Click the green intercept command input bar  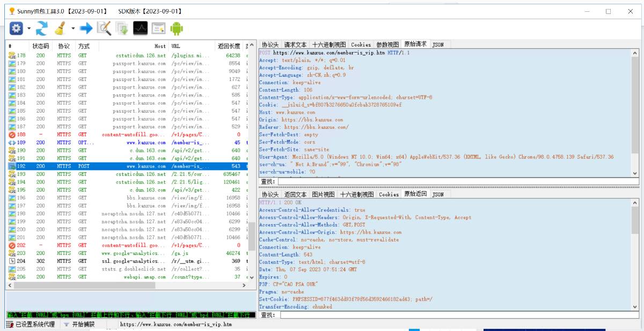click(131, 315)
